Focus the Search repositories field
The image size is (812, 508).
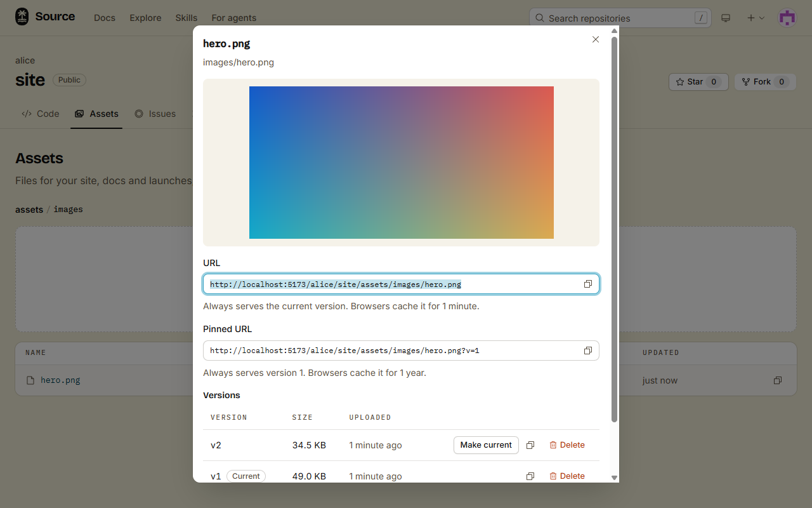point(620,18)
